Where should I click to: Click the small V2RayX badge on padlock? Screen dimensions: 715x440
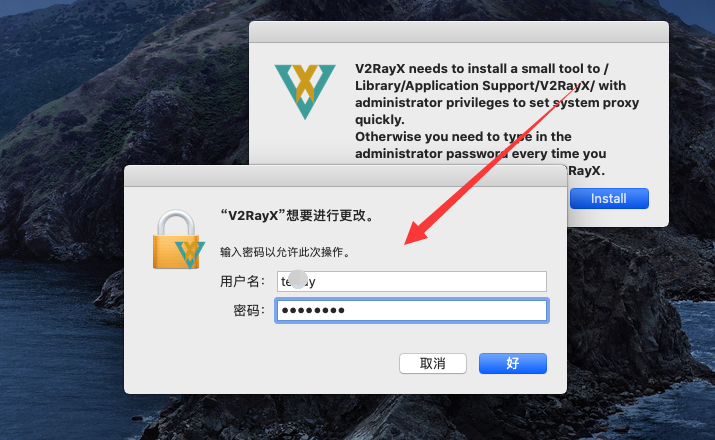coord(190,255)
